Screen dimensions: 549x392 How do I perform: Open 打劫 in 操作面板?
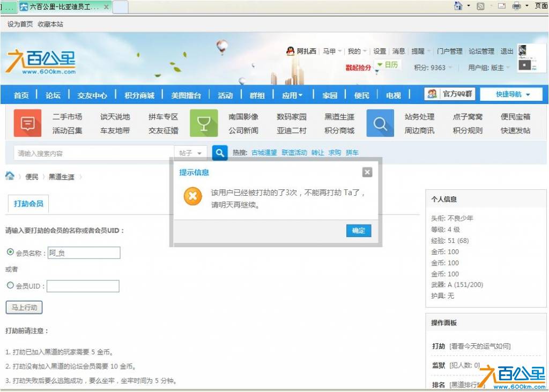[438, 346]
